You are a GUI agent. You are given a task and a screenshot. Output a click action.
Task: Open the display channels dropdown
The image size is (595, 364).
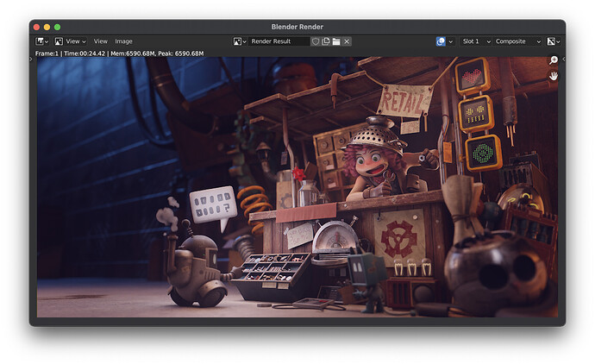pyautogui.click(x=554, y=41)
